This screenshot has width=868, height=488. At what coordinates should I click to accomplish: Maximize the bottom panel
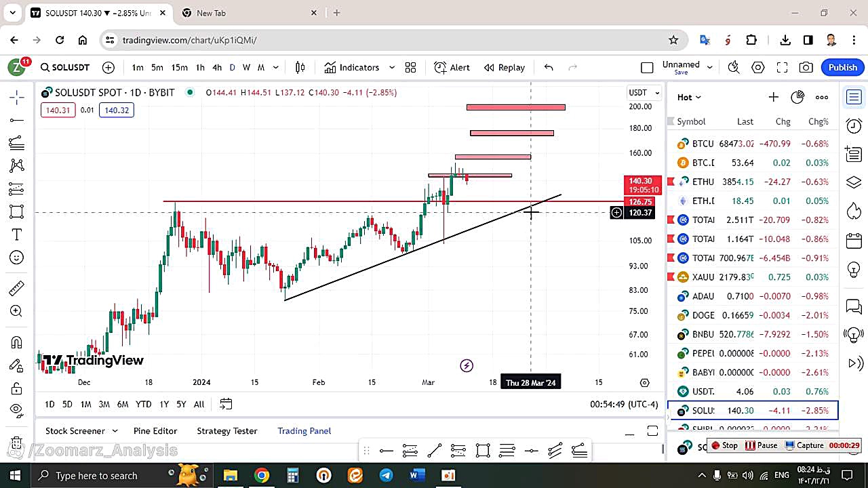652,431
